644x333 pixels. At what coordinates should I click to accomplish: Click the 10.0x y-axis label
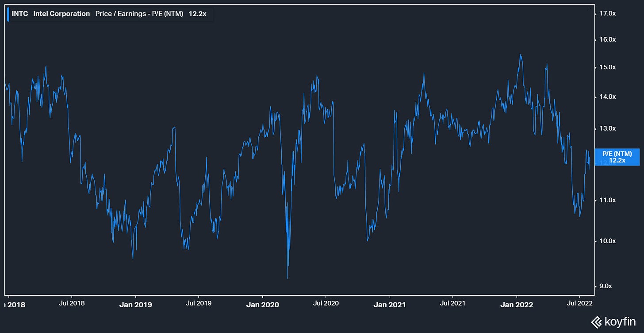[x=607, y=241]
